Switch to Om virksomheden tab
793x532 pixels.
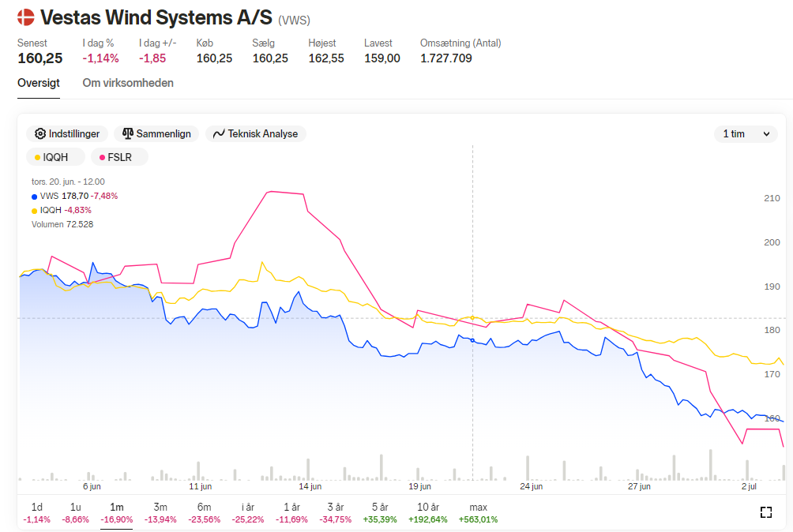(128, 83)
